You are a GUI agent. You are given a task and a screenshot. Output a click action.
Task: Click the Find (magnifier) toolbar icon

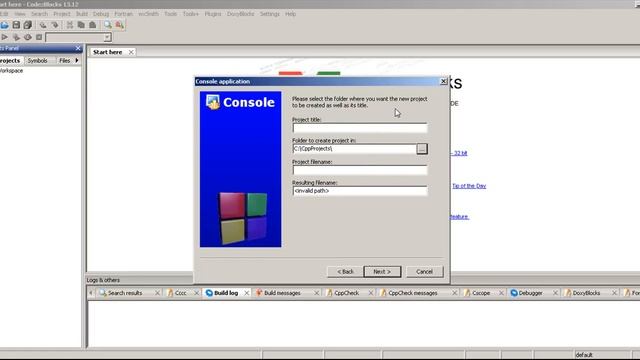(108, 25)
